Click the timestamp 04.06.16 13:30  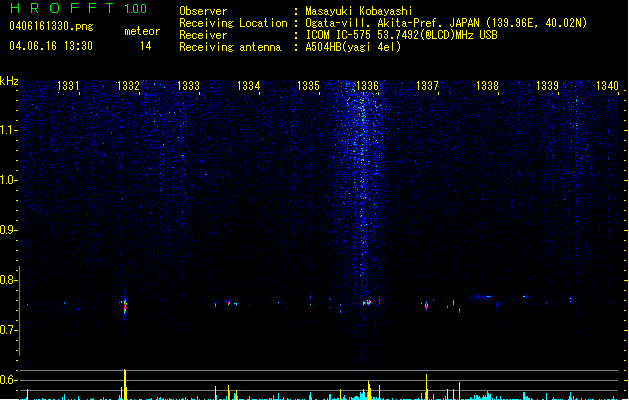[51, 46]
